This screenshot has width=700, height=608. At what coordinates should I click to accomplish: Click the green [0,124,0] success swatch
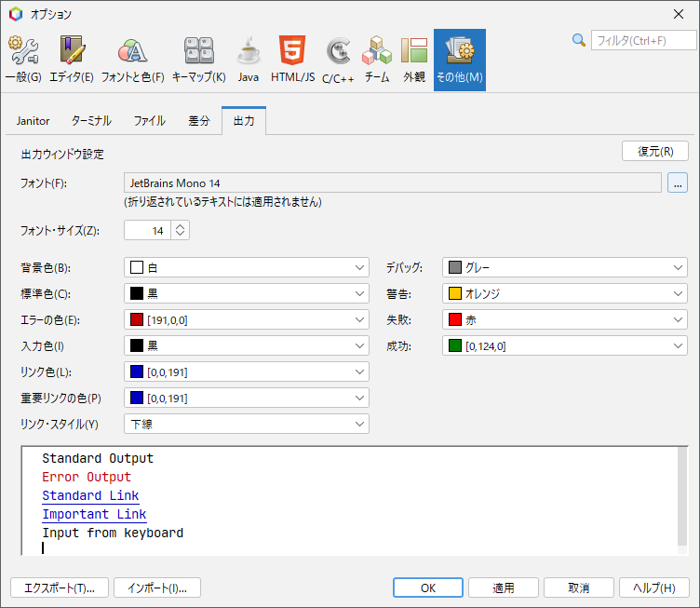tap(455, 346)
